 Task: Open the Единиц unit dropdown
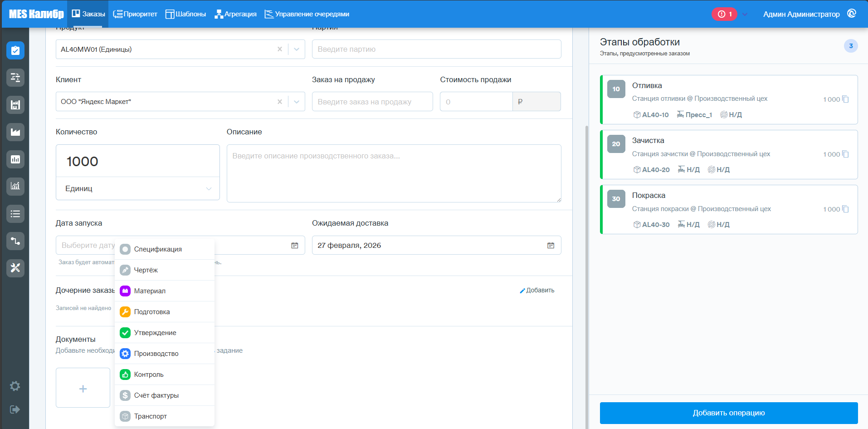tap(138, 188)
